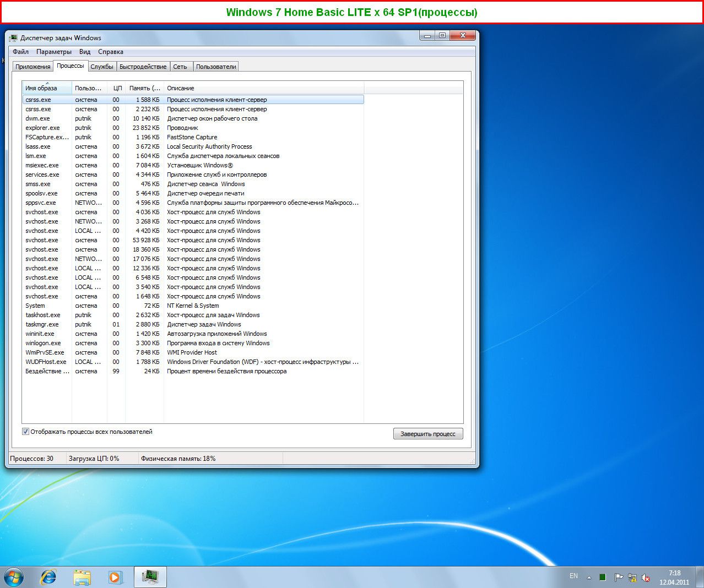The width and height of the screenshot is (704, 588).
Task: Click 'Local Security Authority Process' description
Action: (x=209, y=146)
